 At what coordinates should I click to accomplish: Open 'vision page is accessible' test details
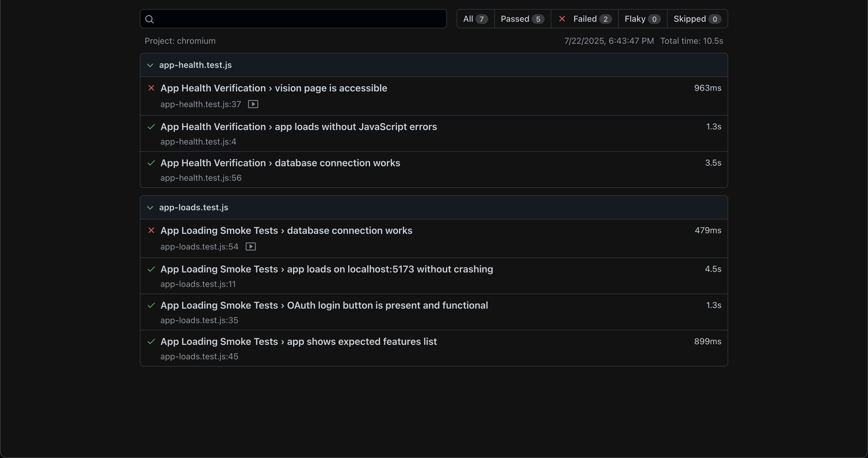click(274, 88)
